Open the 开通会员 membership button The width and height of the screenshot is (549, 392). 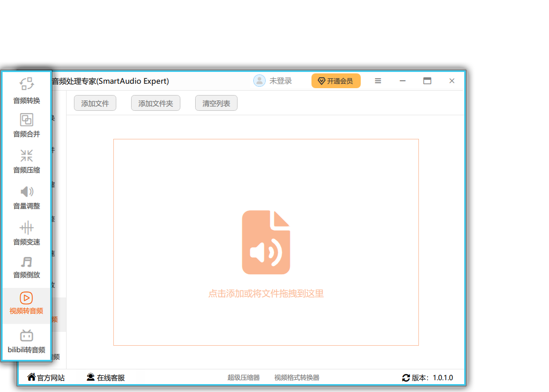pos(336,81)
